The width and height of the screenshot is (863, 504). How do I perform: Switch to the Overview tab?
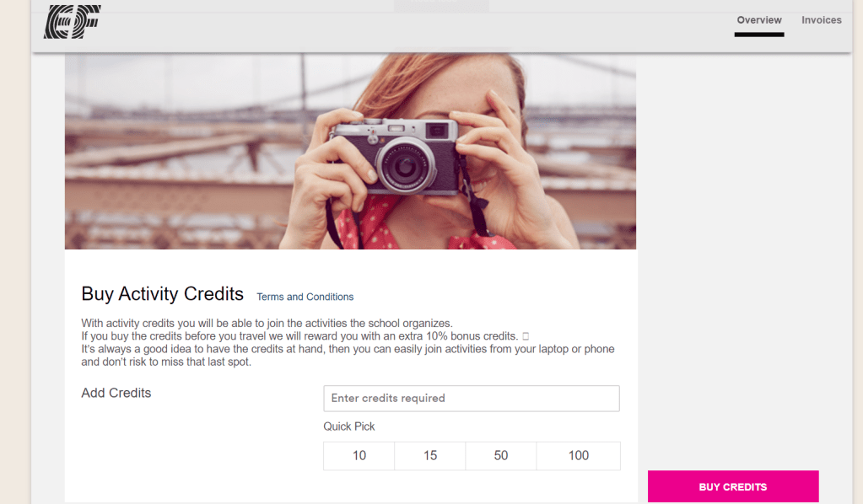pos(758,20)
